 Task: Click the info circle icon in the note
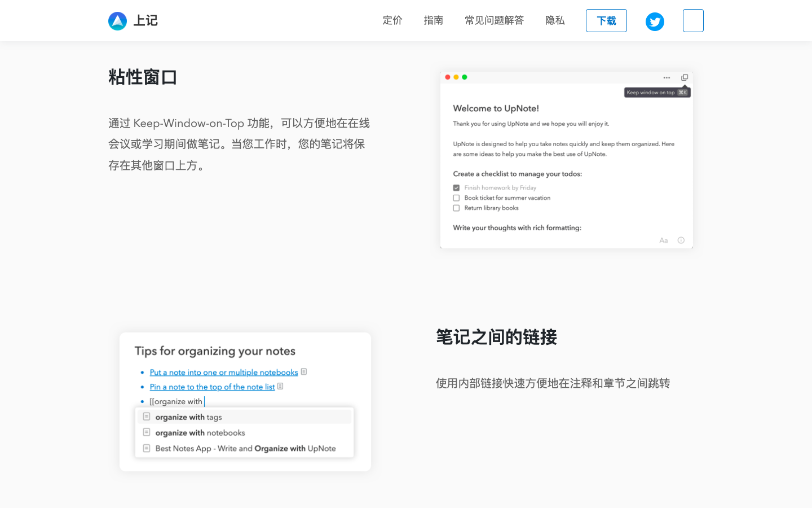681,240
